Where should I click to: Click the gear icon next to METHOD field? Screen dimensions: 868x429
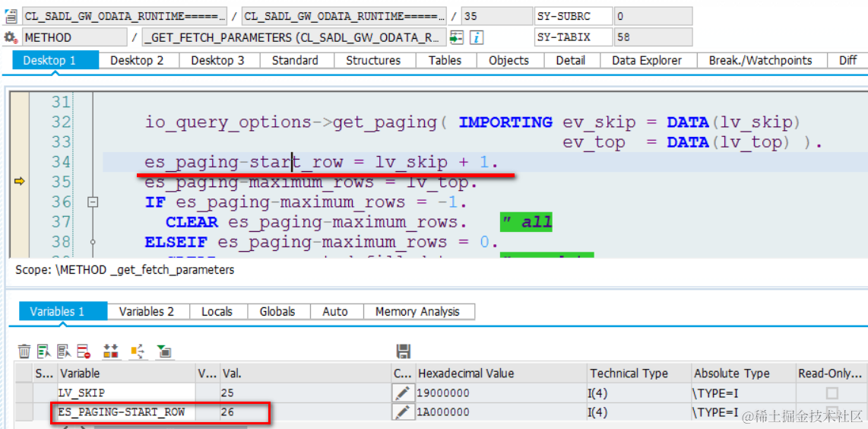click(x=10, y=38)
